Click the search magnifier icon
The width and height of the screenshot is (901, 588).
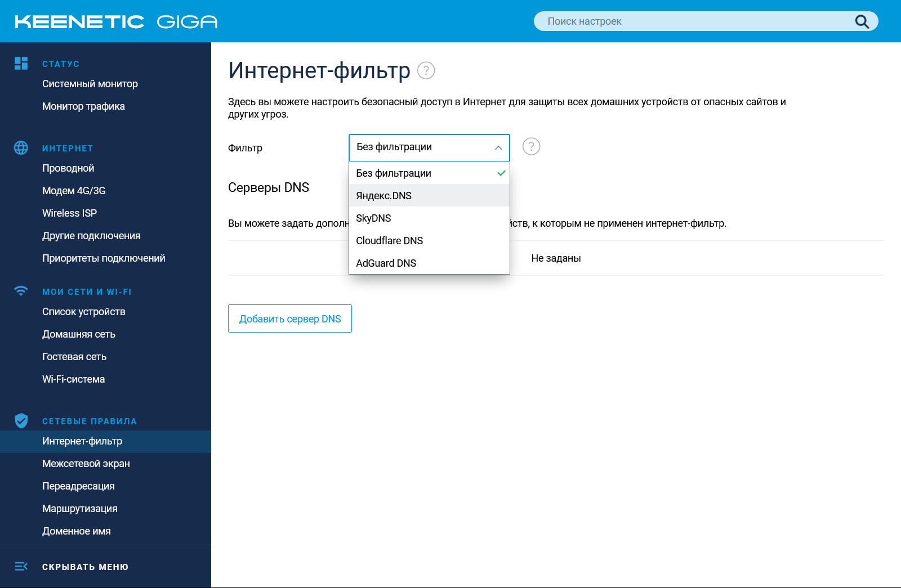point(862,21)
